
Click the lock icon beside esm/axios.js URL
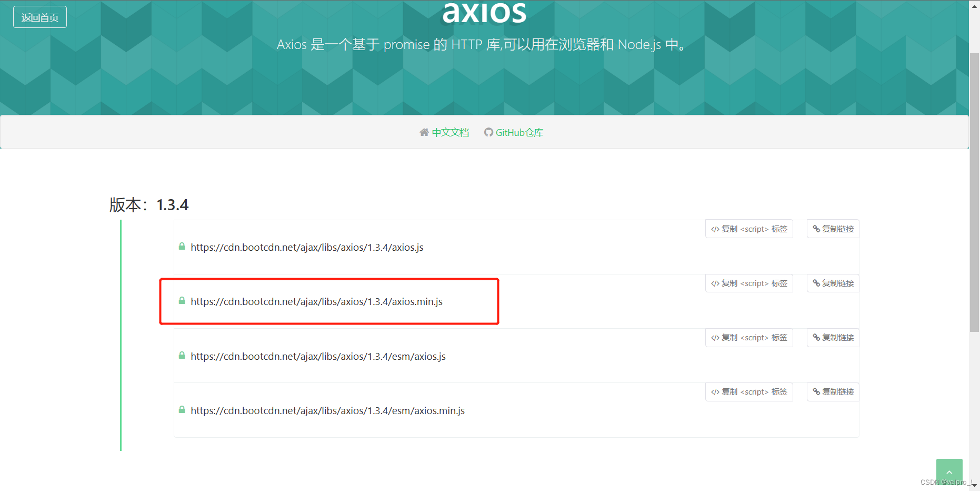click(182, 355)
